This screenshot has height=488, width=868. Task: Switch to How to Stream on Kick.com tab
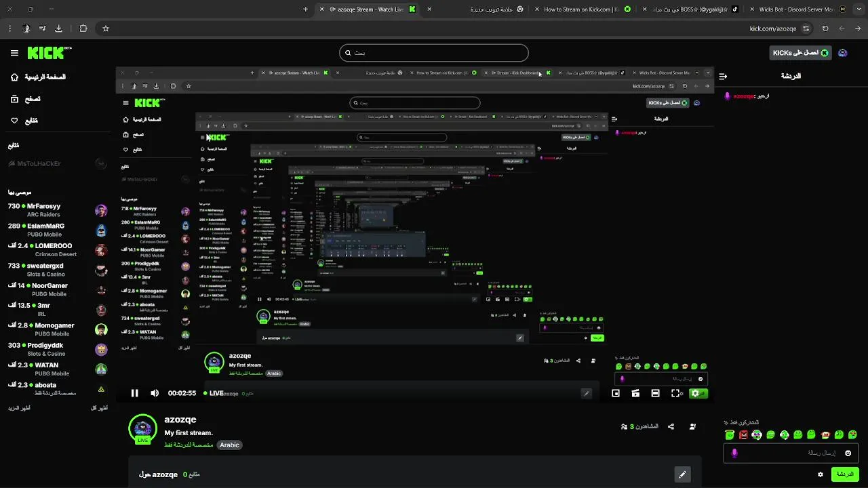pos(582,9)
